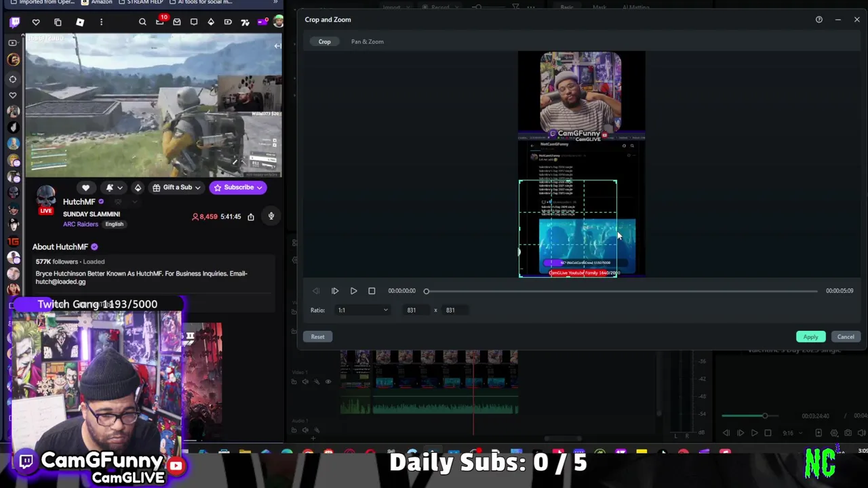Click the crop selection box in the preview

(568, 228)
